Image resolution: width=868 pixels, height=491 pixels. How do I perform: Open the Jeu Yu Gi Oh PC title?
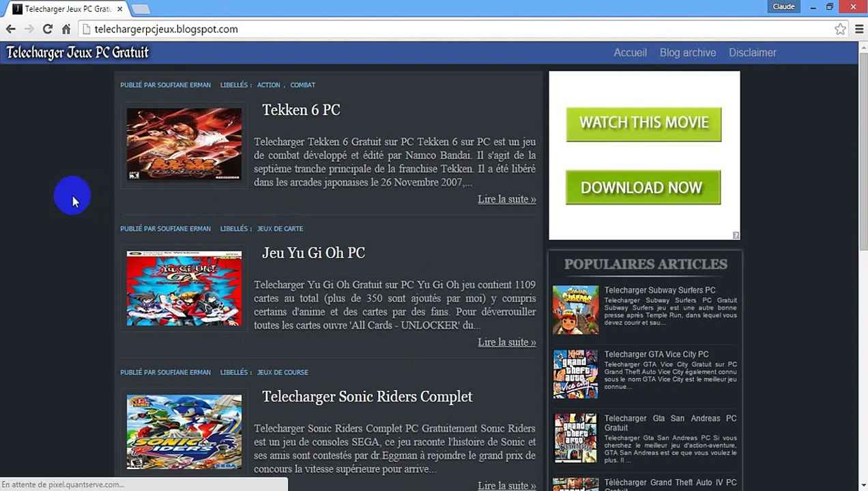tap(313, 253)
